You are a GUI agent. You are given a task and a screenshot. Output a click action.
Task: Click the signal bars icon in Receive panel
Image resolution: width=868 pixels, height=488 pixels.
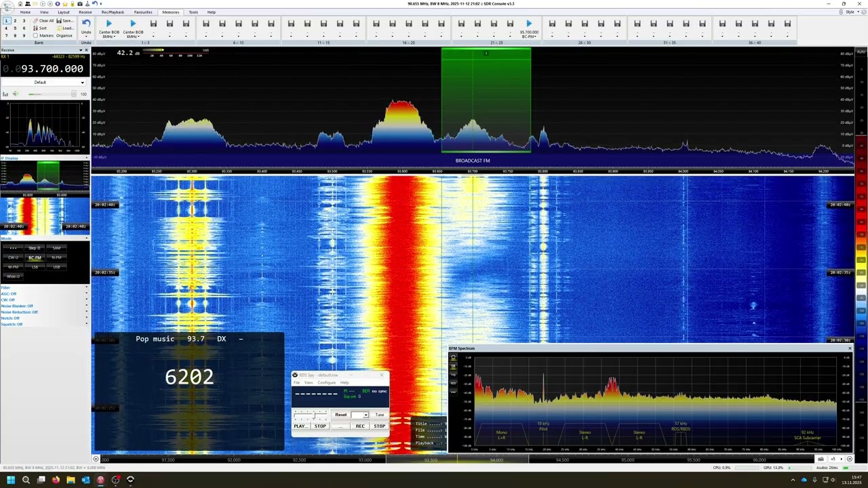tap(5, 94)
